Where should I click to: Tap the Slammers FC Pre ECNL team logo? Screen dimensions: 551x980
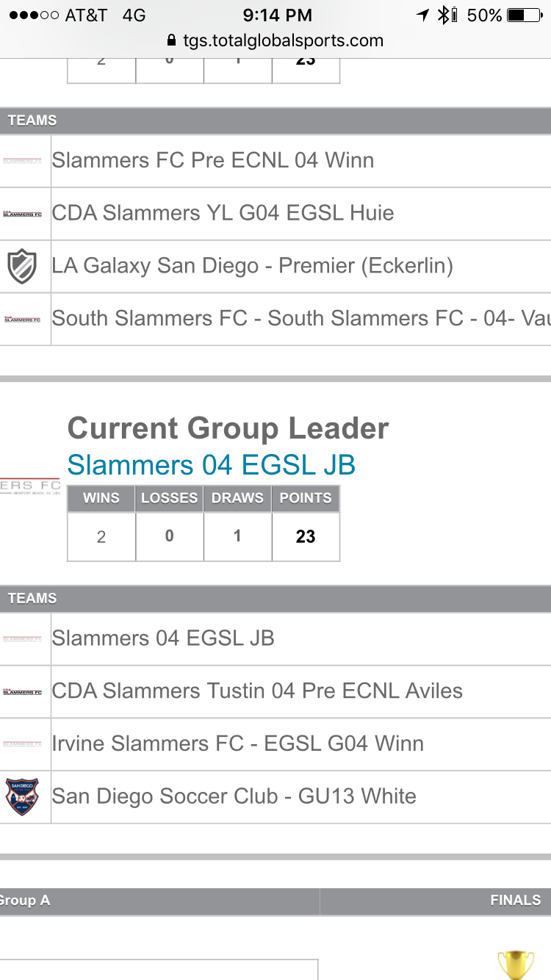(22, 161)
